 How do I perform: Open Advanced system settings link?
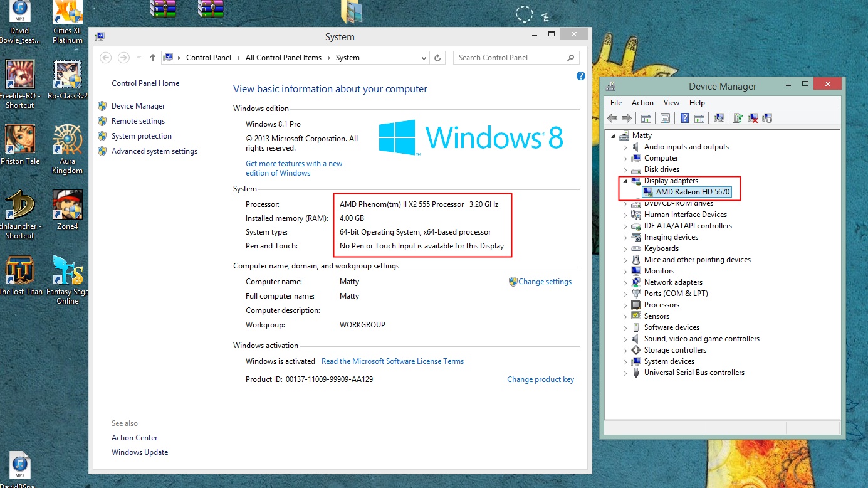154,151
